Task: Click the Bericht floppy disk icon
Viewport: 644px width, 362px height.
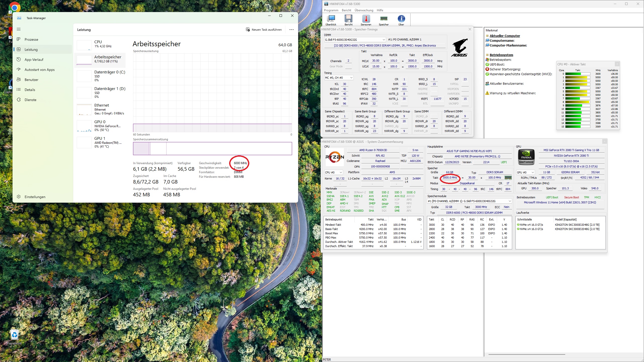Action: pyautogui.click(x=348, y=20)
